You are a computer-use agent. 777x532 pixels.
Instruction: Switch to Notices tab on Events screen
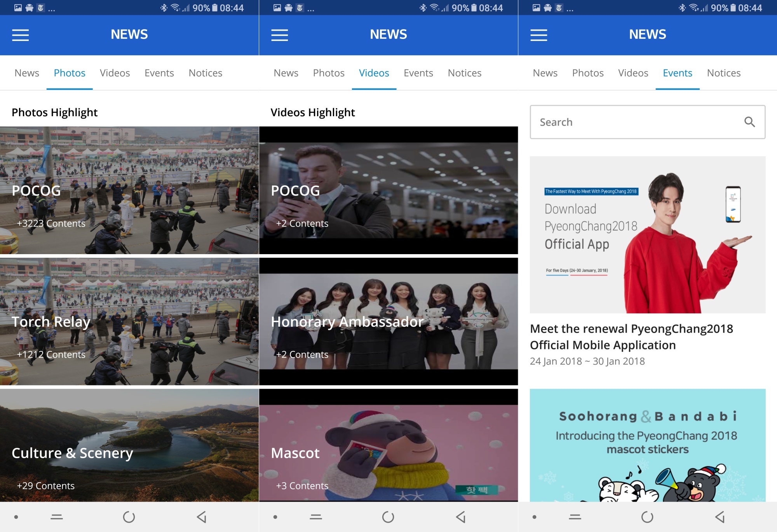click(x=723, y=73)
